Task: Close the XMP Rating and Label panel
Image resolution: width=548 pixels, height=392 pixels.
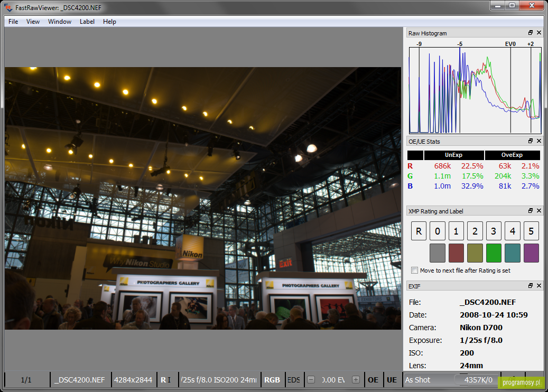Action: pos(539,211)
